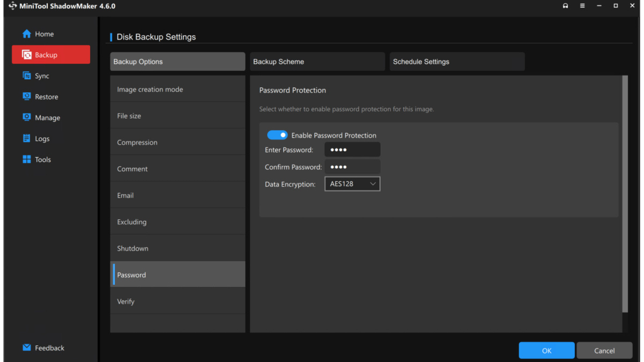Screen dimensions: 644x362
Task: Select Compression in the options list
Action: (x=177, y=142)
